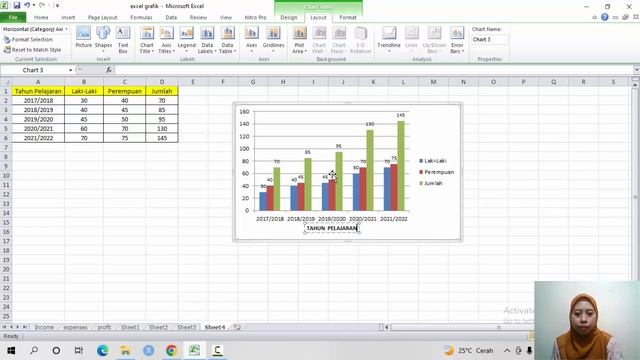Switch to the Data tab
This screenshot has height=360, width=640.
click(171, 18)
